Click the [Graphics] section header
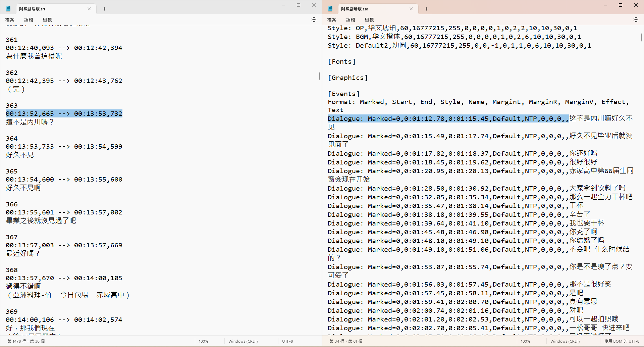The width and height of the screenshot is (644, 347). (347, 78)
